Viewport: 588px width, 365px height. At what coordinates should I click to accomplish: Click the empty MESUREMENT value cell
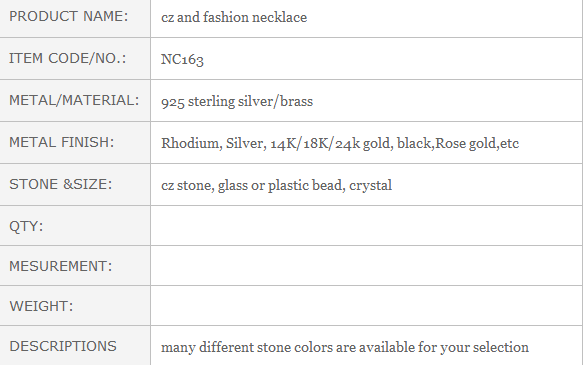coord(366,266)
